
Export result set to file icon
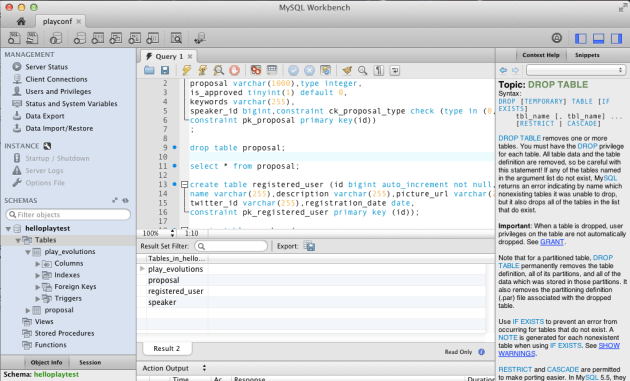point(309,246)
